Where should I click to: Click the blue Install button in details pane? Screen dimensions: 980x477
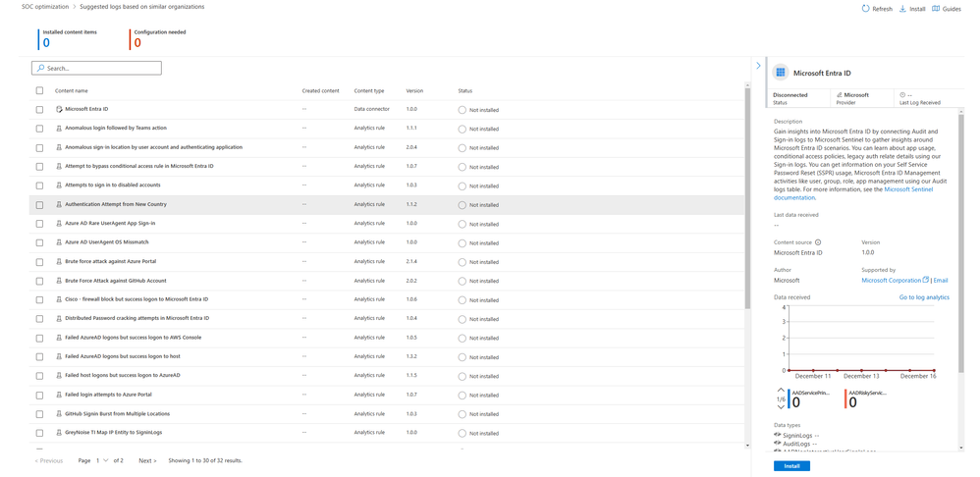[791, 466]
